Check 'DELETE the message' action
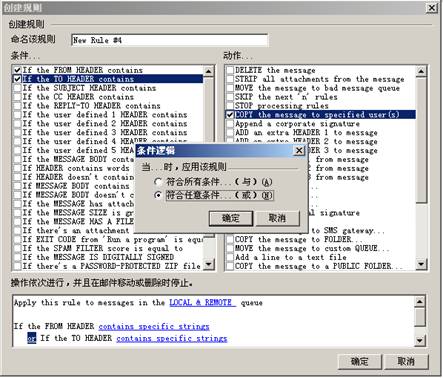This screenshot has width=443, height=378. (x=230, y=70)
